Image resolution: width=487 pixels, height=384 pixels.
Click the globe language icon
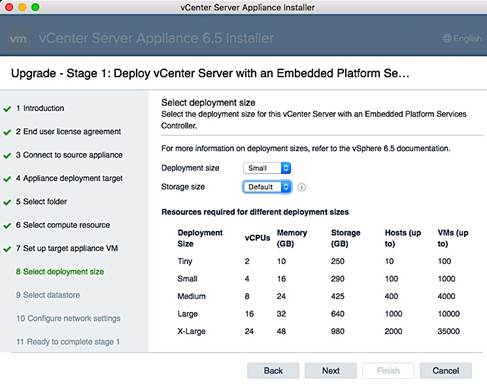tap(447, 38)
